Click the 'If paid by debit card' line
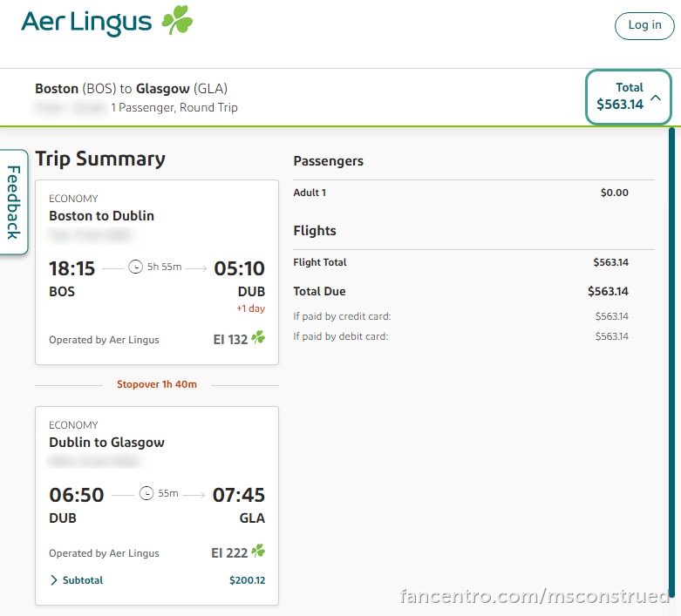 click(460, 336)
